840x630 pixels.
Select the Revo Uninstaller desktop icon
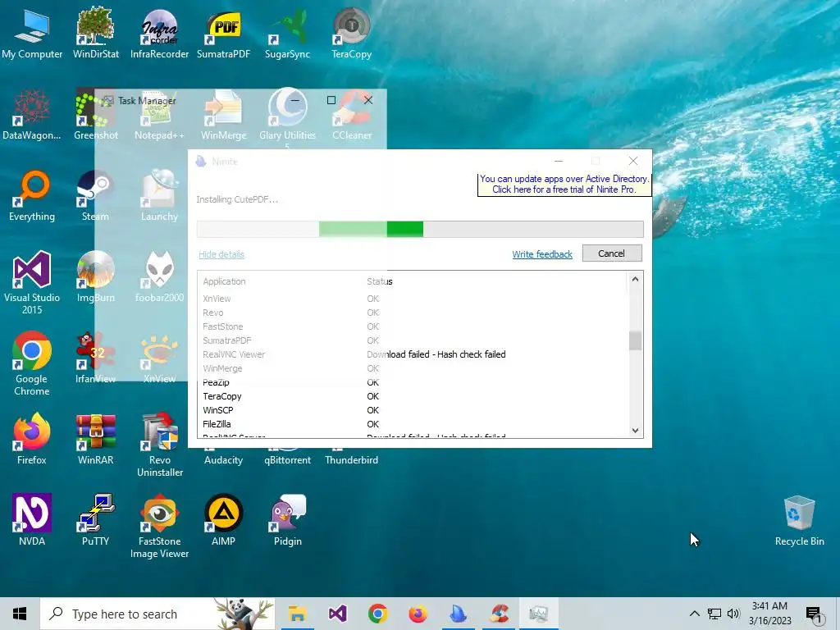pyautogui.click(x=160, y=445)
